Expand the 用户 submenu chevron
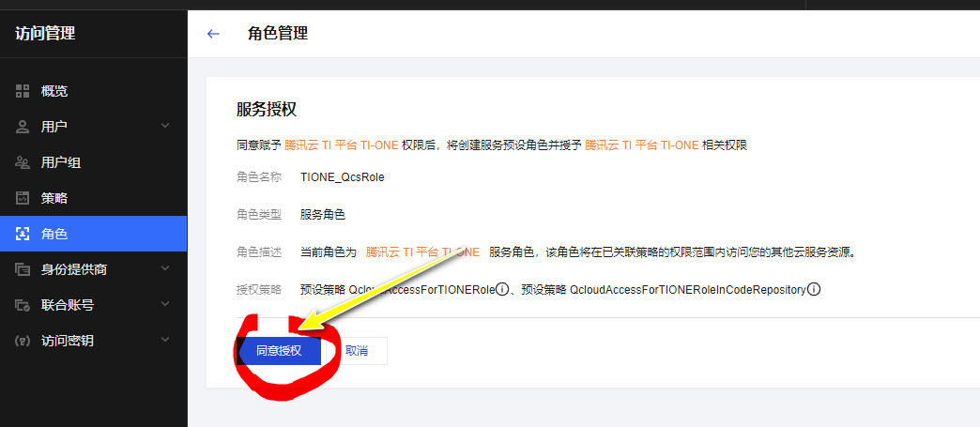The width and height of the screenshot is (980, 427). tap(165, 127)
